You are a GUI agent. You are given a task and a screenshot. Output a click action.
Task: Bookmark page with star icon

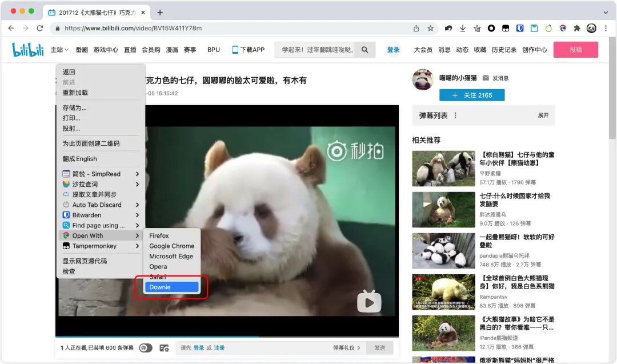point(431,29)
